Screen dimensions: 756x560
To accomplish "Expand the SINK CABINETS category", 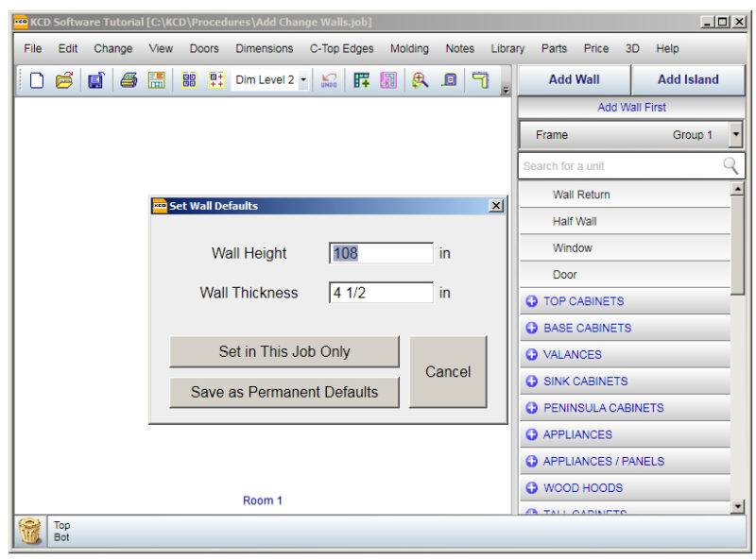I will click(531, 382).
